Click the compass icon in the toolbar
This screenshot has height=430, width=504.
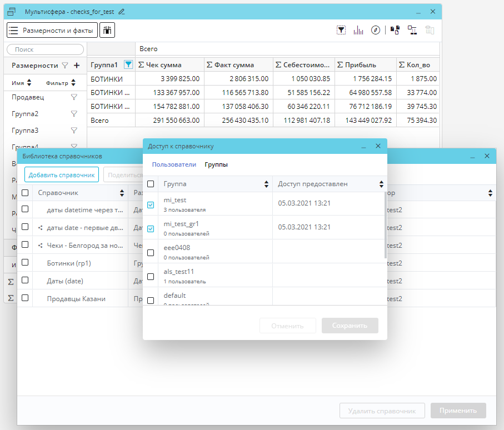(x=376, y=31)
